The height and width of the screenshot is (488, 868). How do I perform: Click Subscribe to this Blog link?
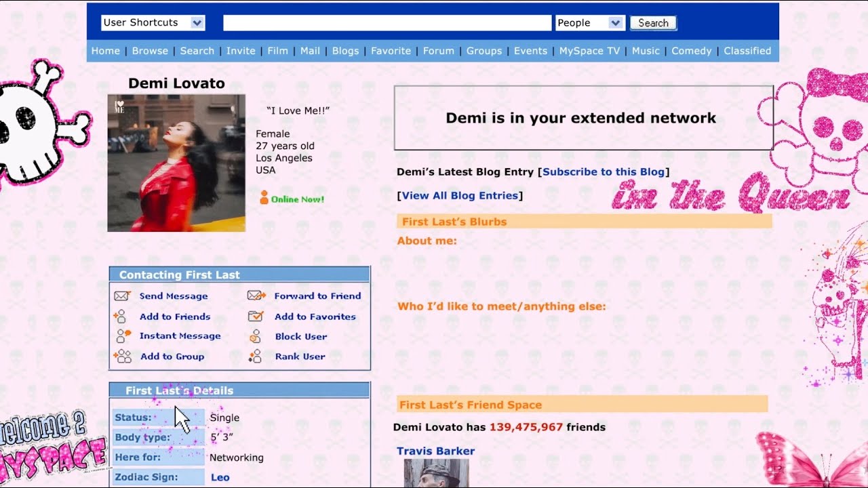[x=604, y=172]
